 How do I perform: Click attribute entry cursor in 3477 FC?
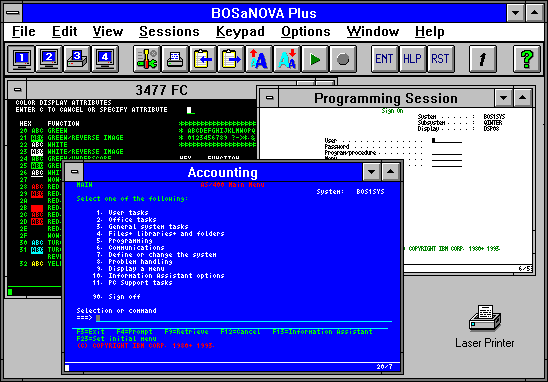click(x=190, y=110)
